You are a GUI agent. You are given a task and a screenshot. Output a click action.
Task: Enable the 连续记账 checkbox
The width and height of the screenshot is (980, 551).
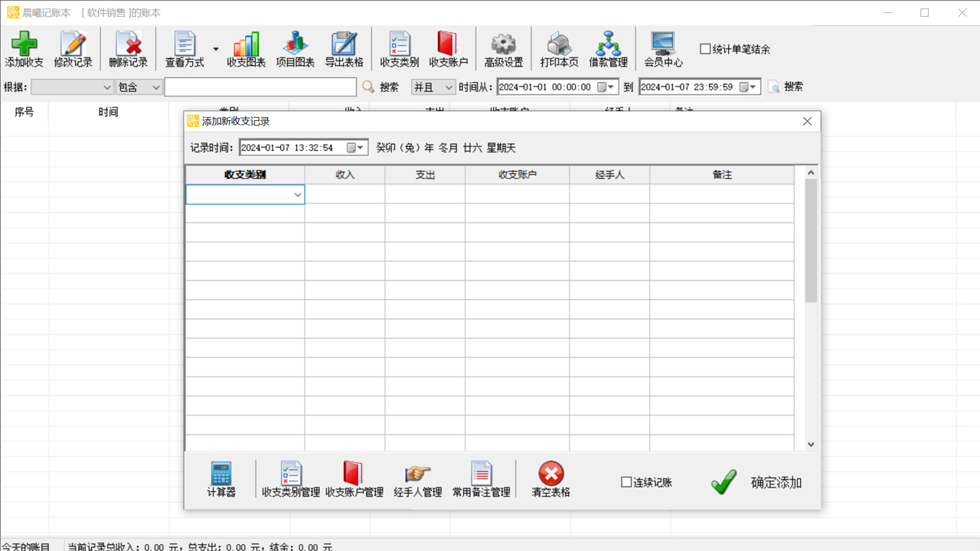(x=626, y=482)
